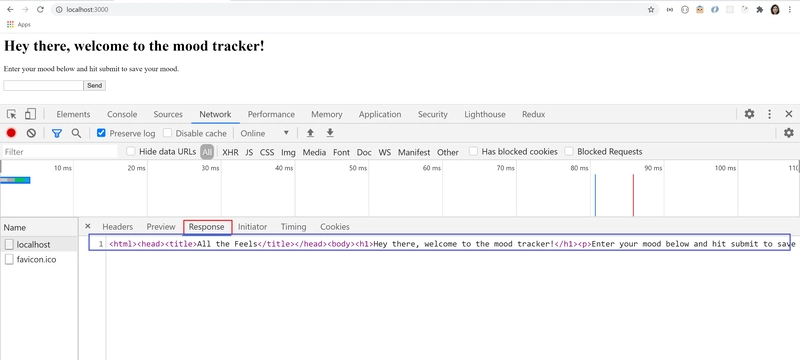
Task: Select the Network tab
Action: [215, 114]
